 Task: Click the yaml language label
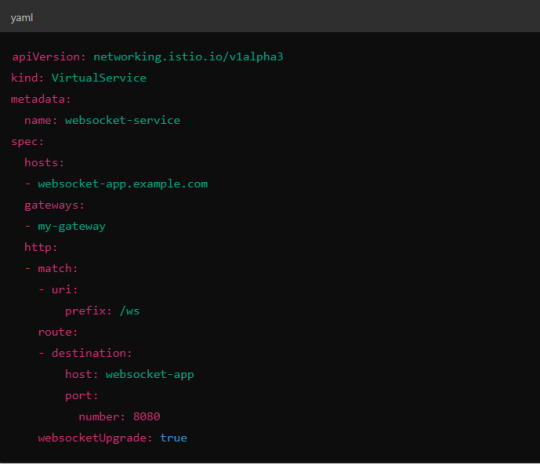22,18
